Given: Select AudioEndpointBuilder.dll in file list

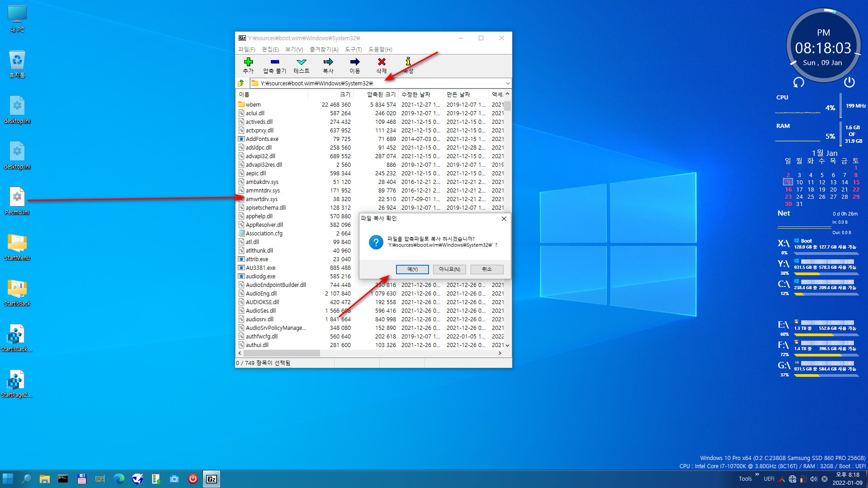Looking at the screenshot, I should [x=371, y=285].
